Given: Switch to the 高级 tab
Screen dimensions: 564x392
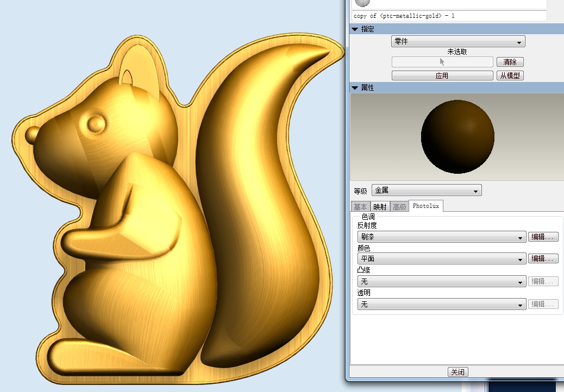Looking at the screenshot, I should 399,207.
